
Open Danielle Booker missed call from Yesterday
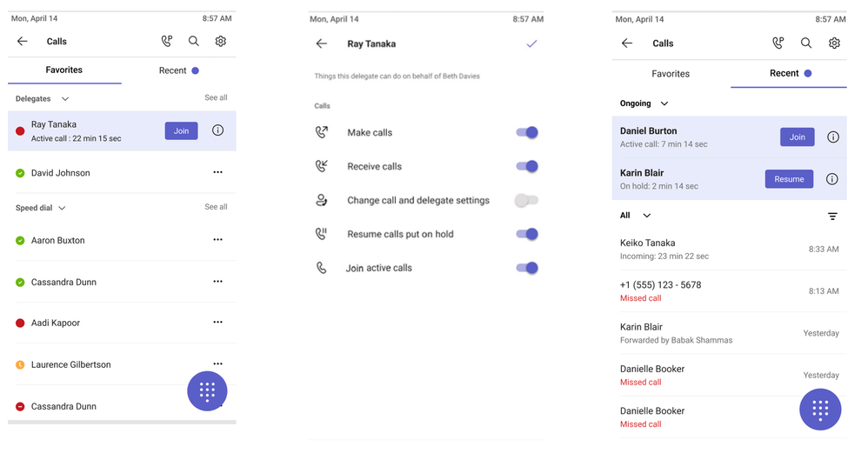point(730,375)
